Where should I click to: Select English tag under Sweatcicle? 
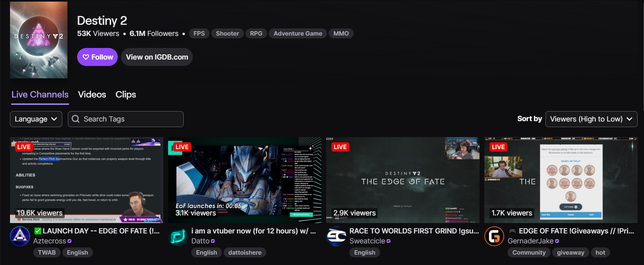pyautogui.click(x=365, y=253)
